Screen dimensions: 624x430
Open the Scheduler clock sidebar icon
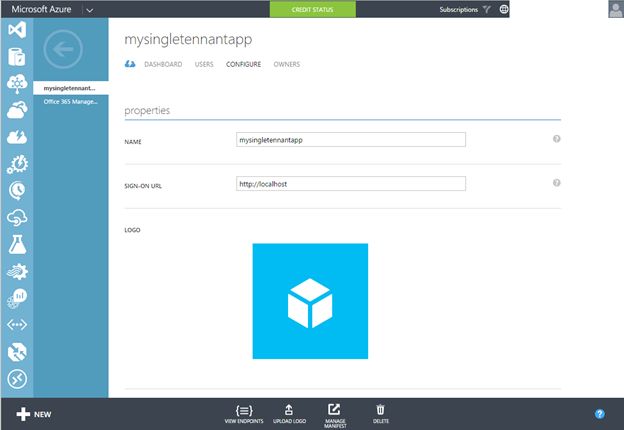coord(17,191)
